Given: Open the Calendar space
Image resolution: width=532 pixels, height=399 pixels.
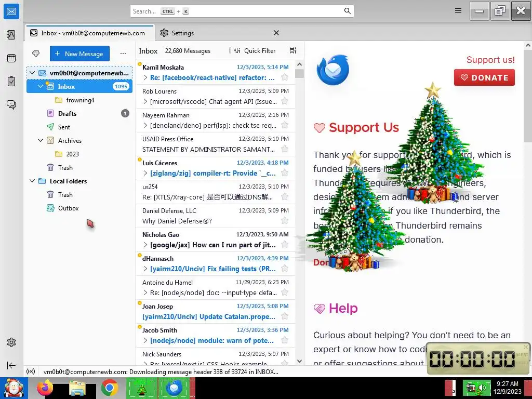Looking at the screenshot, I should [x=11, y=58].
